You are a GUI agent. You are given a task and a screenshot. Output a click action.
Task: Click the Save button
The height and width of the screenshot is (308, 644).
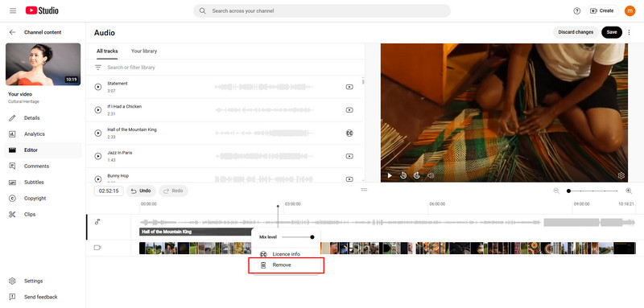612,32
